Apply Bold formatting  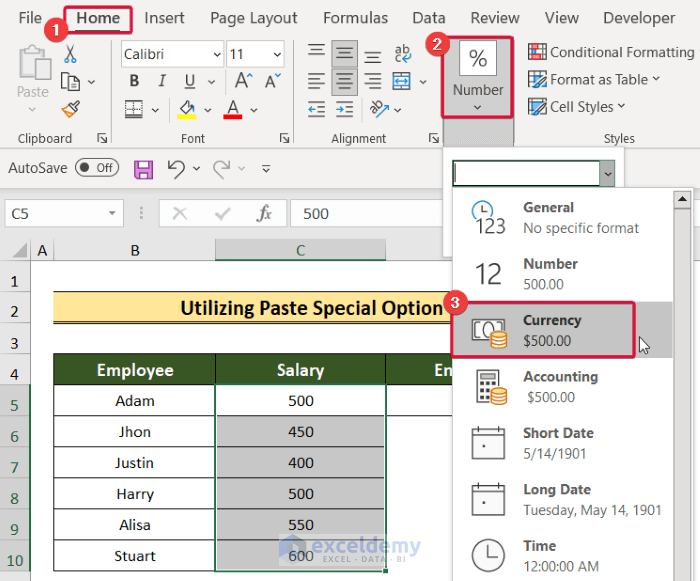[134, 81]
